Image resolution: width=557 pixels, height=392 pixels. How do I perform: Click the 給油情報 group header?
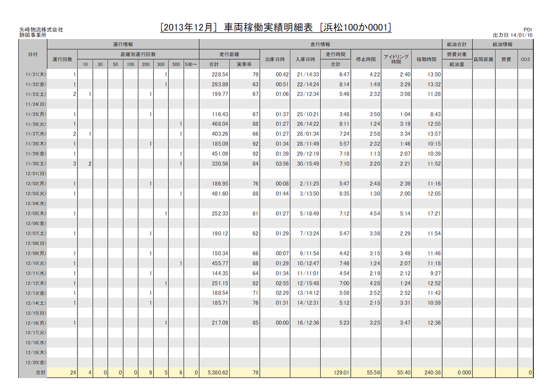pos(503,44)
